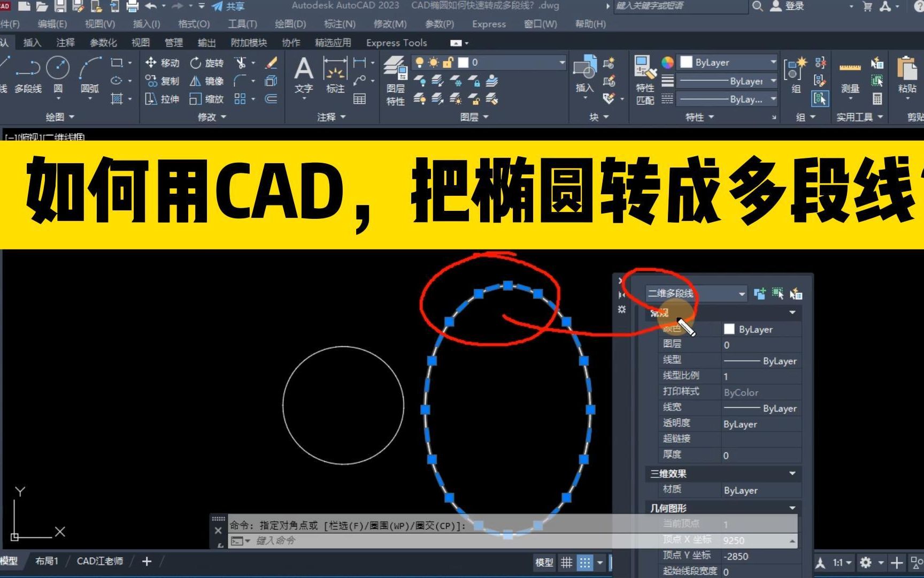Toggle layer on/off lightbulb icon

[x=420, y=63]
